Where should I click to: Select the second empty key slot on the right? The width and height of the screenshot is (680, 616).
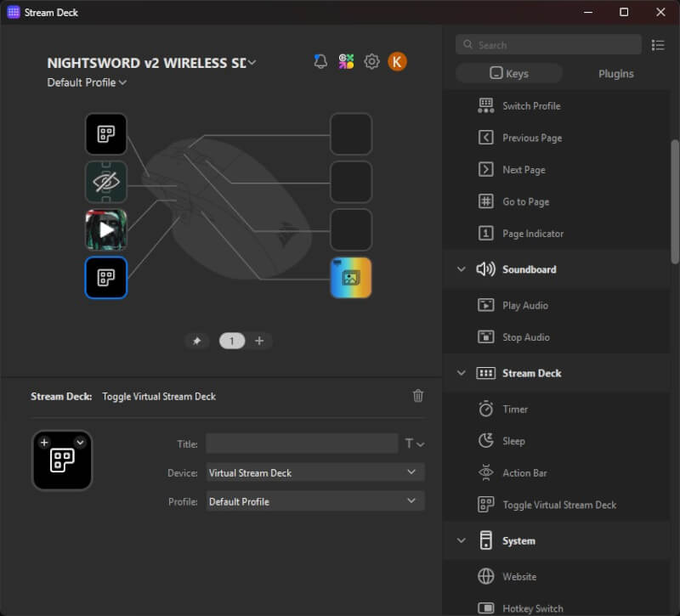[x=351, y=182]
